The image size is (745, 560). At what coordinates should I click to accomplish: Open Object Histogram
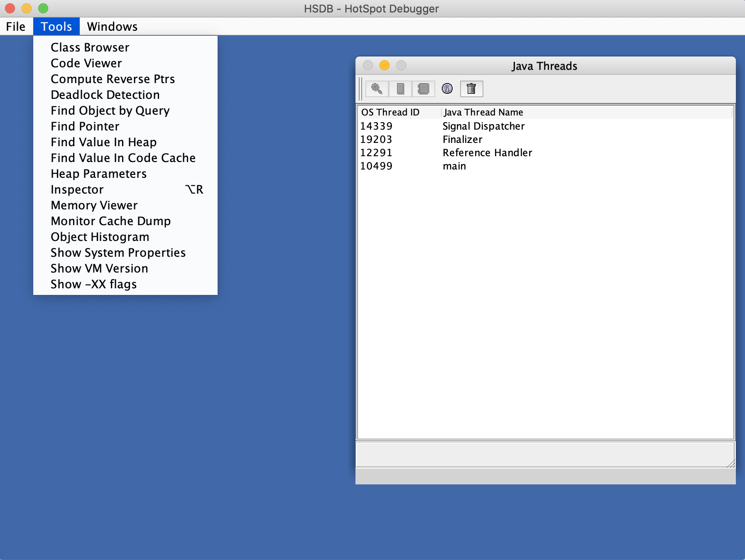(125, 237)
